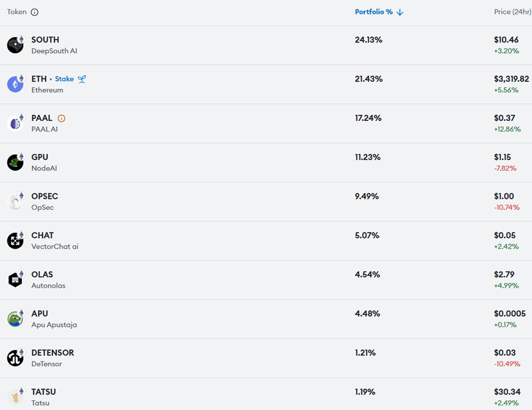The image size is (532, 410).
Task: Click the staking leaf icon beside ETH
Action: point(82,79)
